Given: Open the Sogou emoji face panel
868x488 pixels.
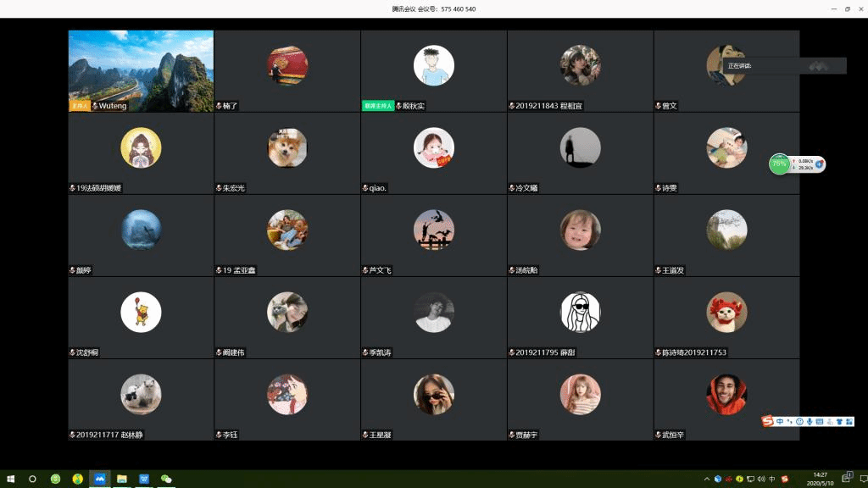Looking at the screenshot, I should point(799,421).
